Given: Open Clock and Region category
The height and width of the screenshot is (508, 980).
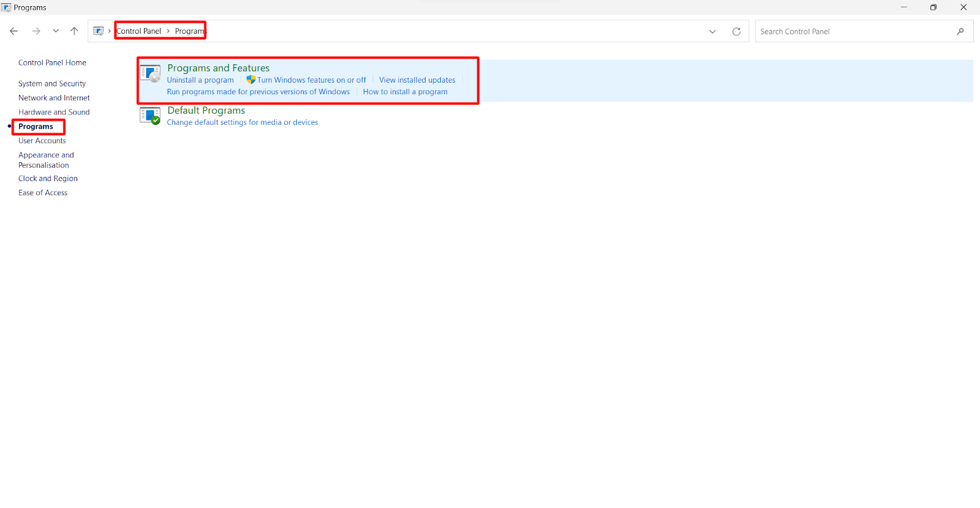Looking at the screenshot, I should (48, 179).
